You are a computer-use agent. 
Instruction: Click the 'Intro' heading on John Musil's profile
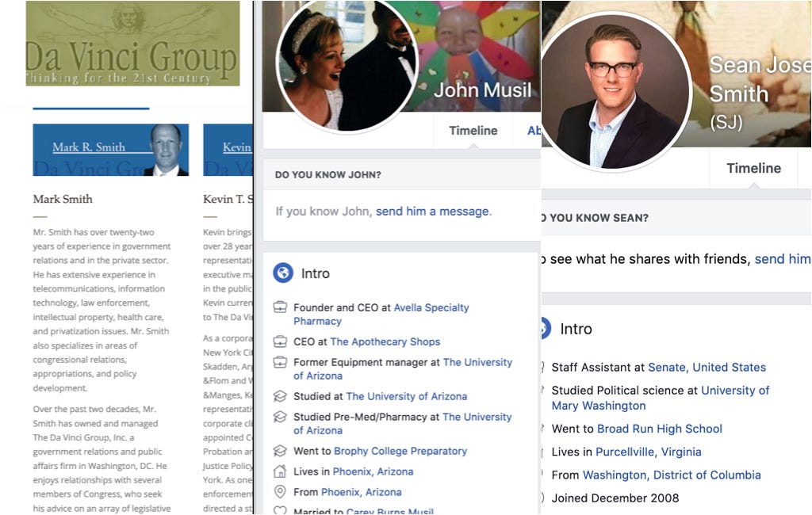[316, 273]
